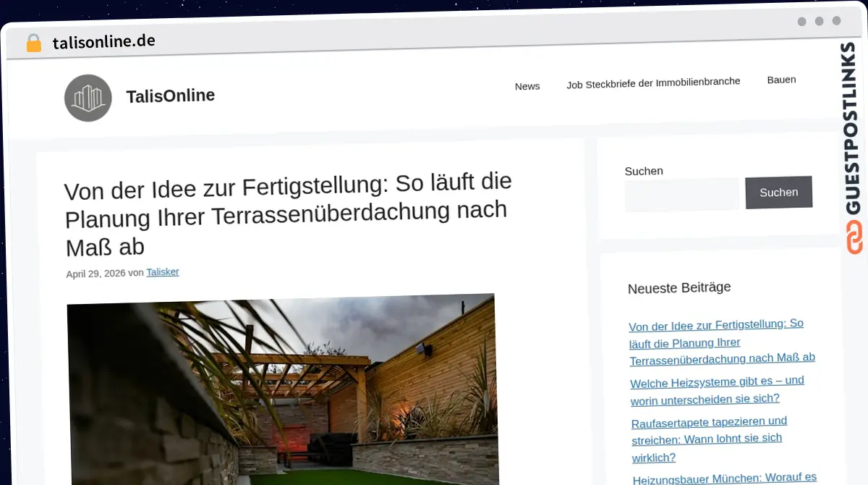
Task: Open sidebar link Heizungsbauer München
Action: (725, 478)
